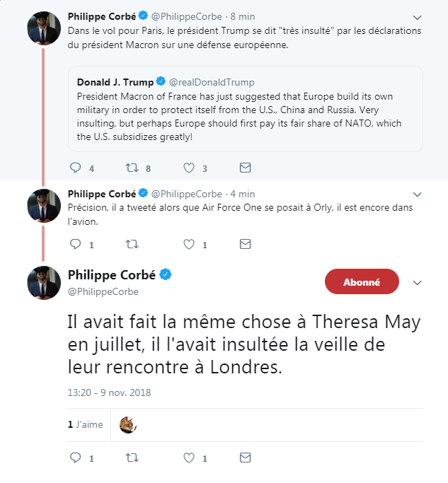Viewport: 448px width, 483px height.
Task: Reply to the first tweet about Trump
Action: 76,168
